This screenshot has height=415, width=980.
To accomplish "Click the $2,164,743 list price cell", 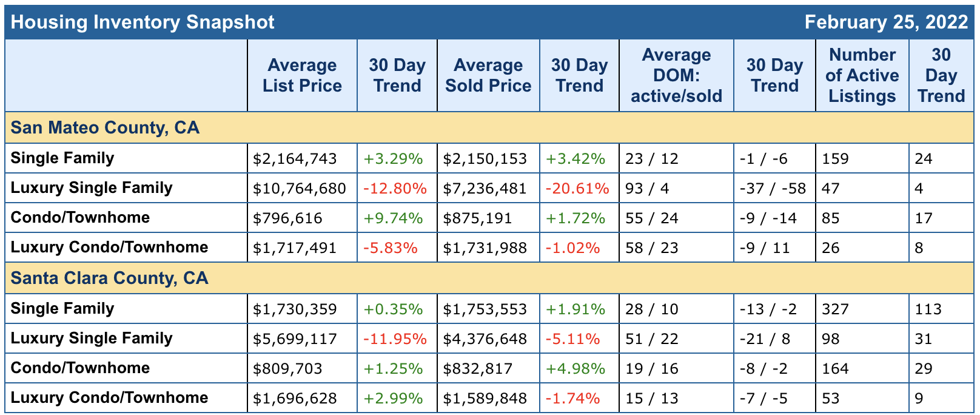I will [x=295, y=159].
